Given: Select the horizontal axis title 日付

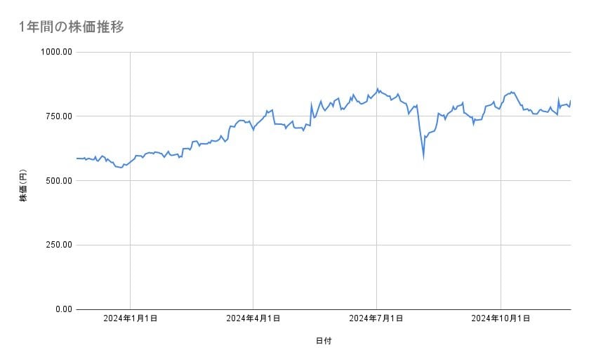Looking at the screenshot, I should tap(323, 341).
